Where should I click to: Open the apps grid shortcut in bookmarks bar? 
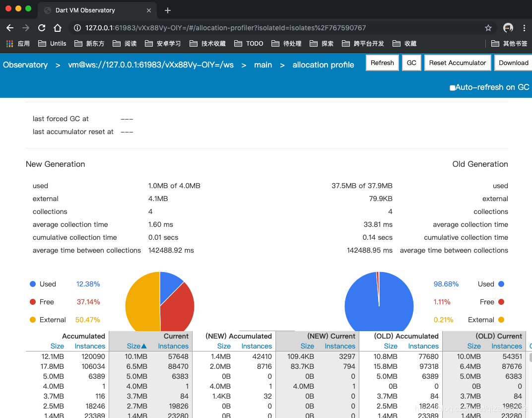coord(9,43)
